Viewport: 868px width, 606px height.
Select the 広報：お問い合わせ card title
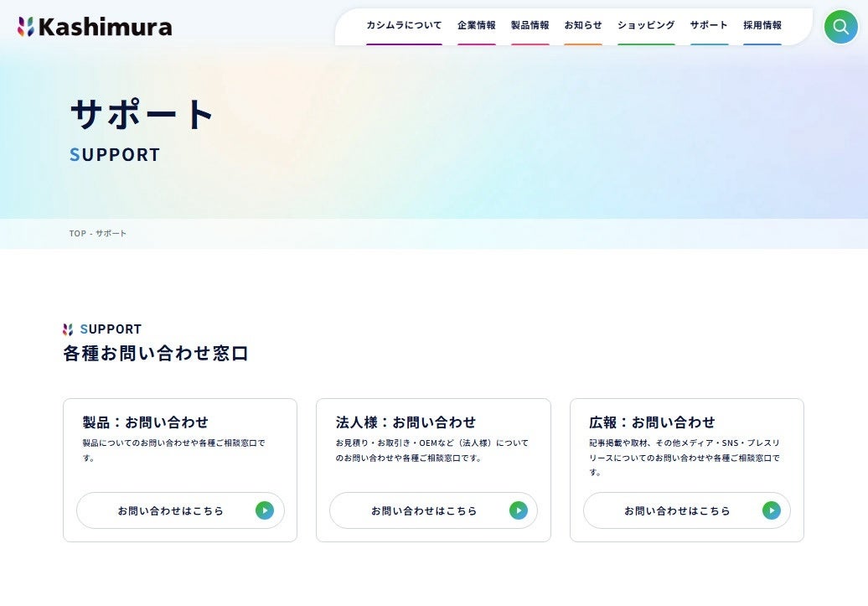tap(652, 422)
